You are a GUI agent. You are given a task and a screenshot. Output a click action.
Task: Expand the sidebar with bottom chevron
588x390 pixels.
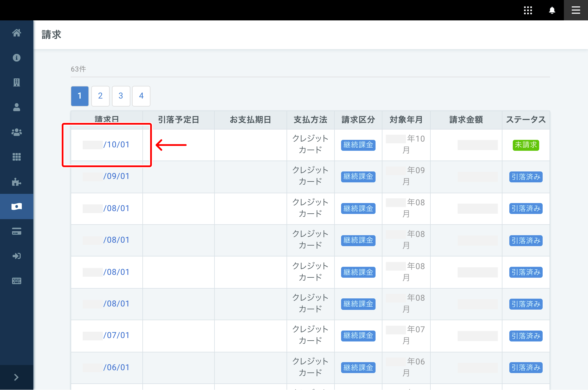tap(16, 377)
